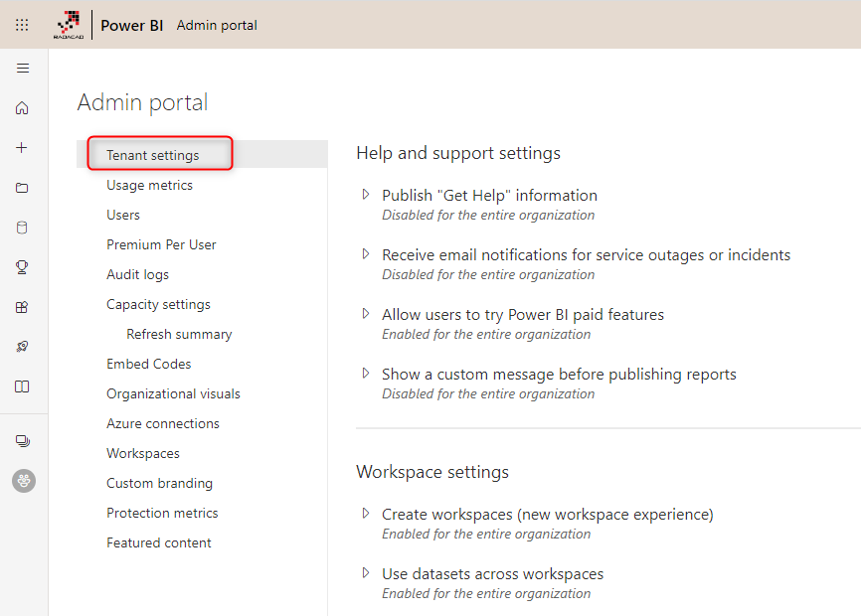Expand Publish "Get Help" information setting
Screen dimensions: 861x616
(366, 195)
